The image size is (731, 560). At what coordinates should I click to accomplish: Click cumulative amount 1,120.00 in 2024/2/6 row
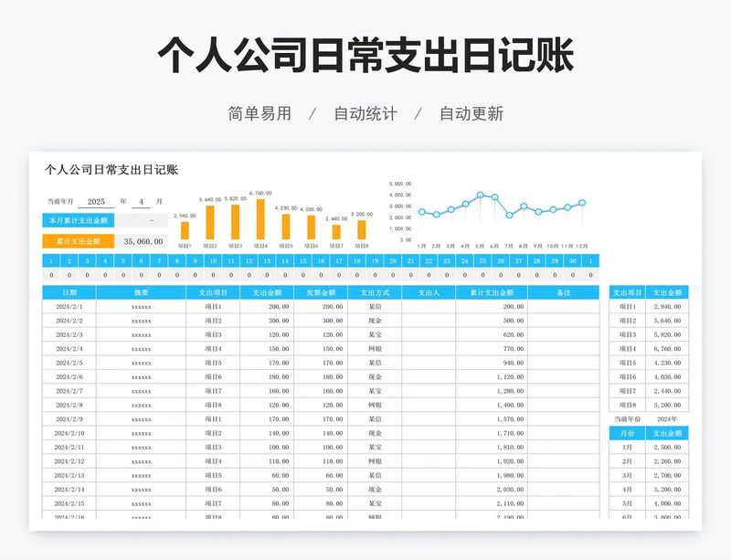[492, 376]
